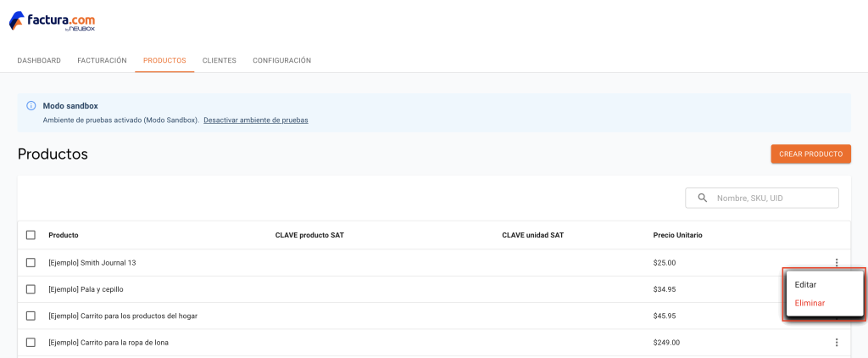This screenshot has height=358, width=868.
Task: Choose Eliminar in the context menu
Action: pyautogui.click(x=825, y=303)
